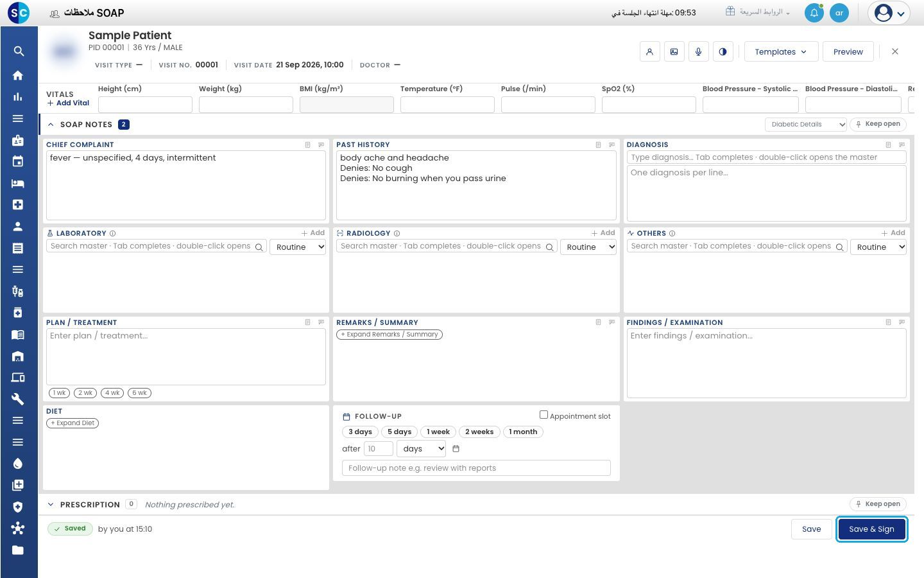The image size is (924, 578).
Task: Open Radiology Routine priority dropdown
Action: (588, 247)
